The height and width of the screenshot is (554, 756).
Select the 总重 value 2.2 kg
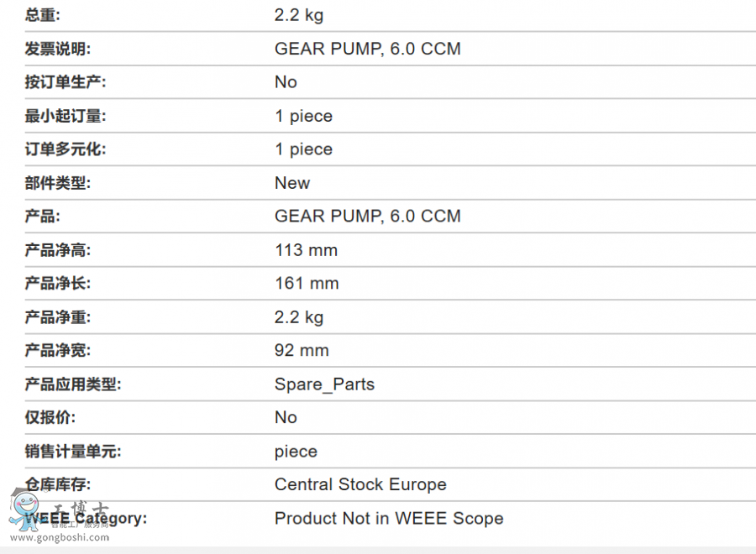tap(299, 15)
